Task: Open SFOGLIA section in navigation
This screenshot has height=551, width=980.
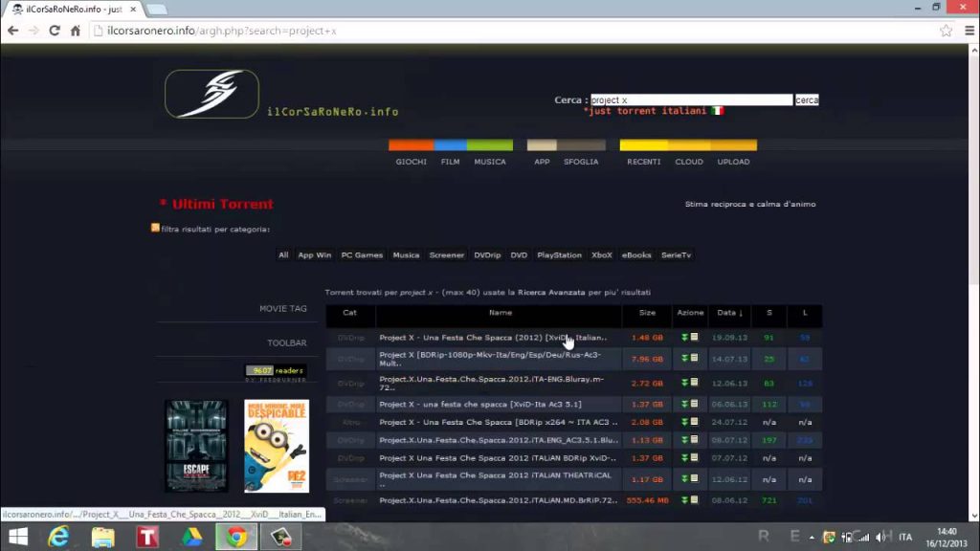Action: [581, 162]
